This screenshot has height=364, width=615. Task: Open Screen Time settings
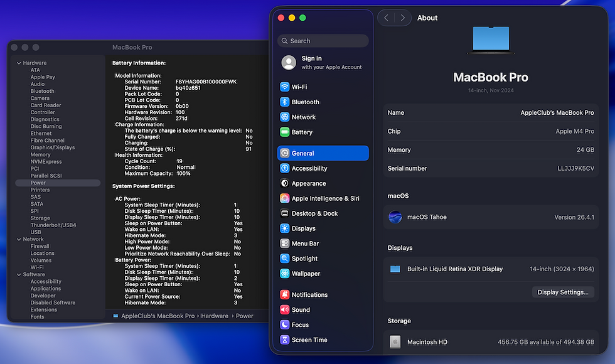(323, 340)
